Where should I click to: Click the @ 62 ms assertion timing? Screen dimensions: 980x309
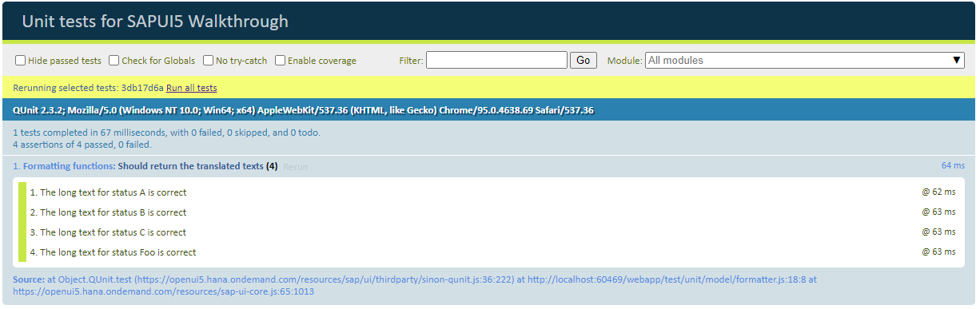coord(938,192)
